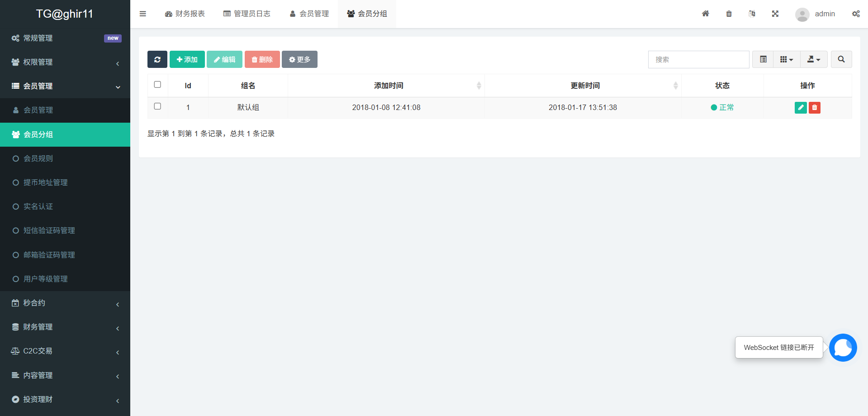Screen dimensions: 868x416
Task: Toggle the table list view icon
Action: click(x=763, y=59)
